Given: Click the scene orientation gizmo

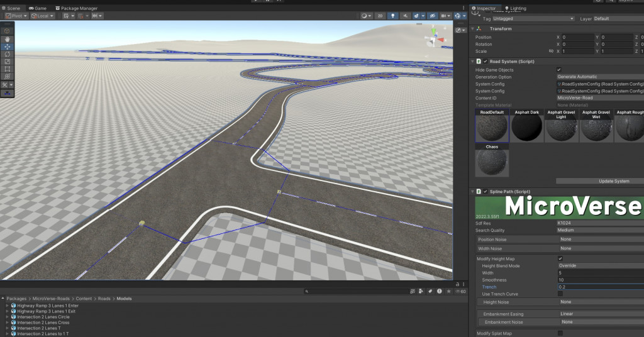Looking at the screenshot, I should click(x=434, y=38).
